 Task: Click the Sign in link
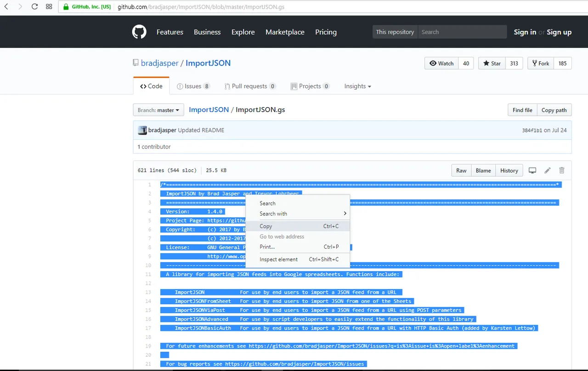point(525,32)
